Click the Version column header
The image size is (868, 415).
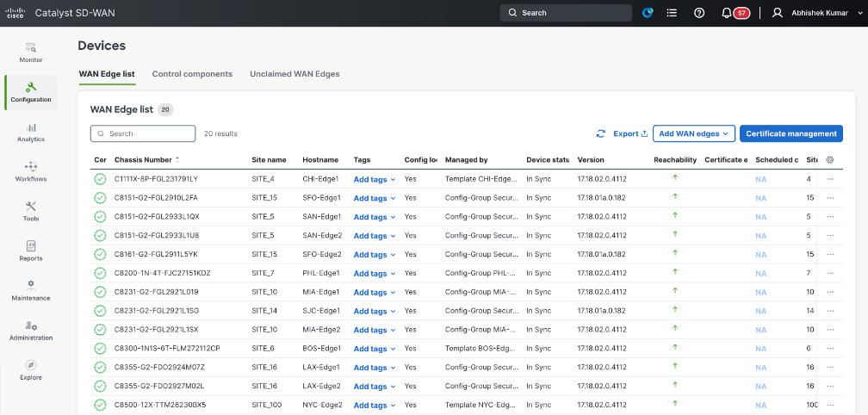pos(591,160)
